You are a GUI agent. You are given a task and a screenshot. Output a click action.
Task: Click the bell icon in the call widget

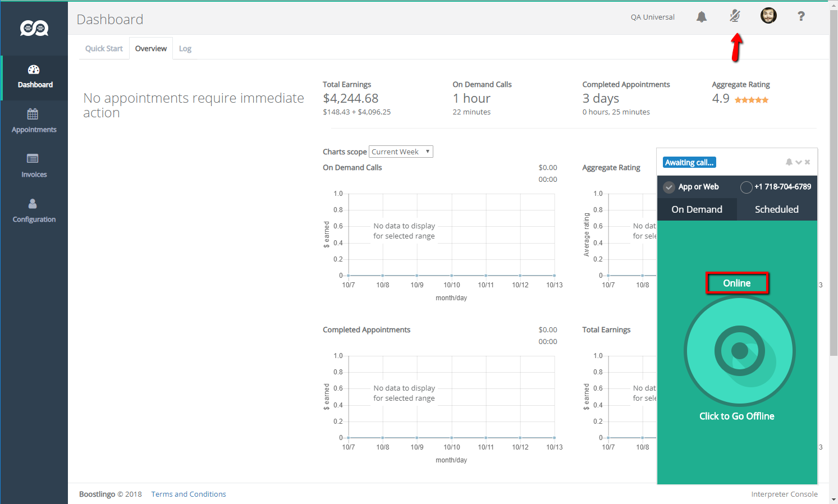point(789,162)
